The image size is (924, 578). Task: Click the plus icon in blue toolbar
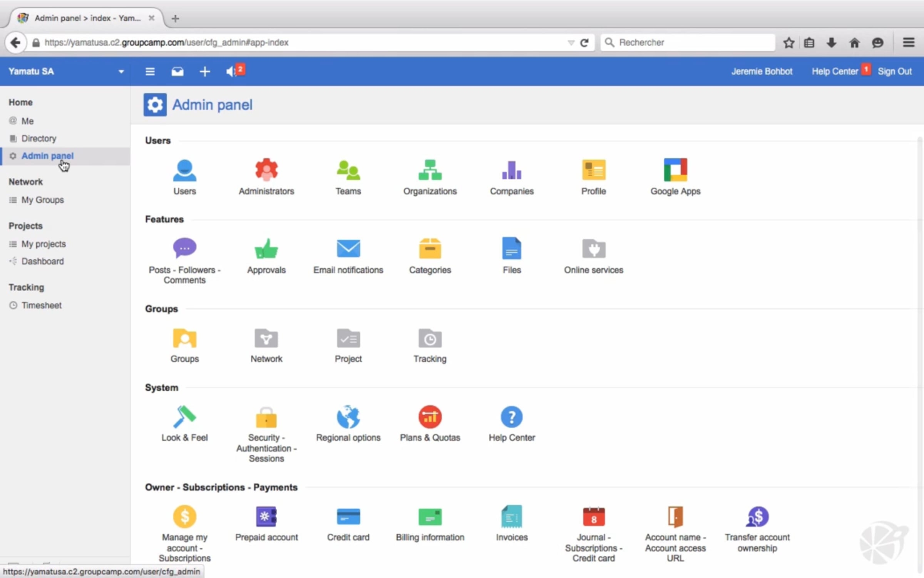[x=205, y=71]
